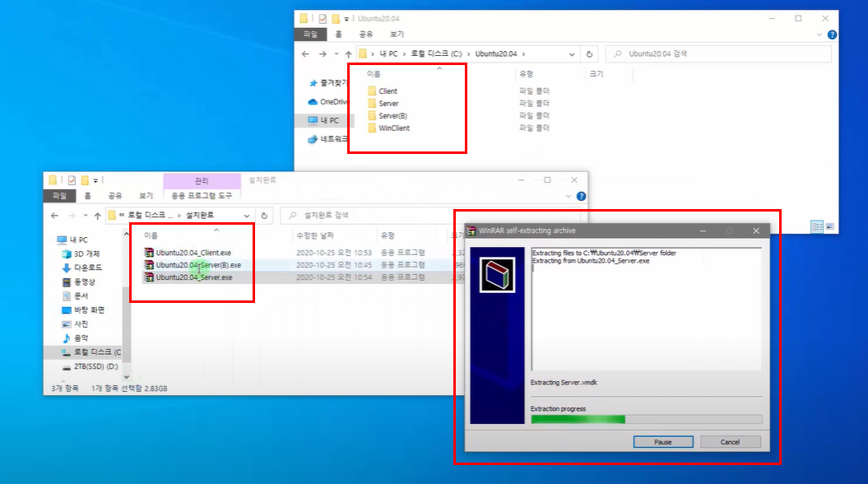The width and height of the screenshot is (868, 484).
Task: Expand address bar history in 설치완료 window
Action: [246, 216]
